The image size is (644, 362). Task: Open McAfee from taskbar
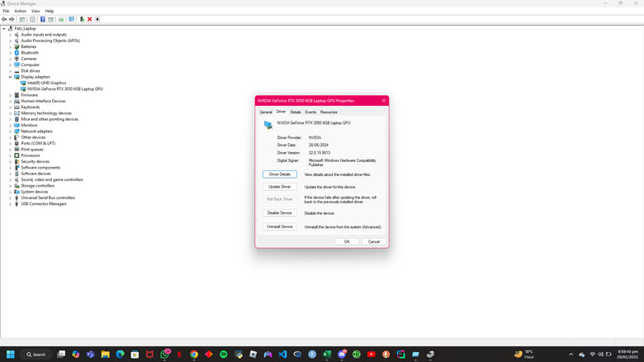pos(149,355)
